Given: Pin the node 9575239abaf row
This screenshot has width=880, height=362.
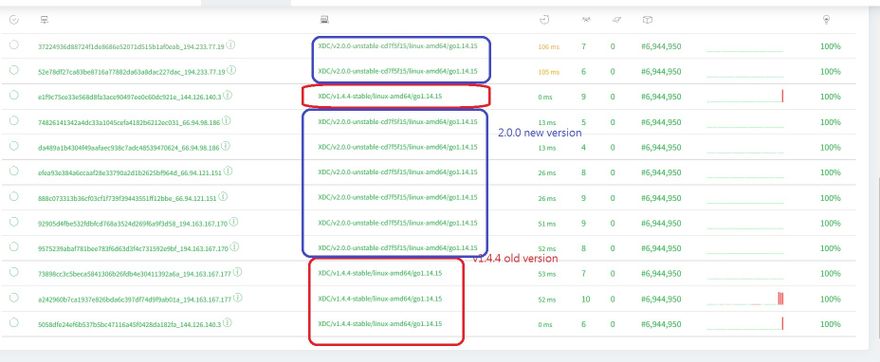Looking at the screenshot, I should point(14,247).
